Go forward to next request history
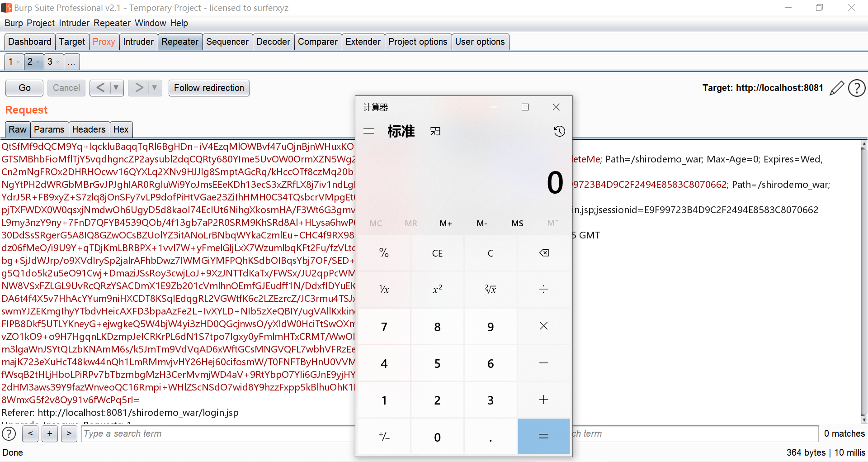Screen dimensions: 868x462 pos(138,88)
